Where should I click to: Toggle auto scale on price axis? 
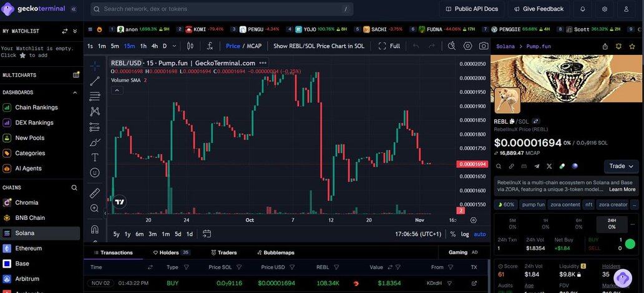[479, 234]
